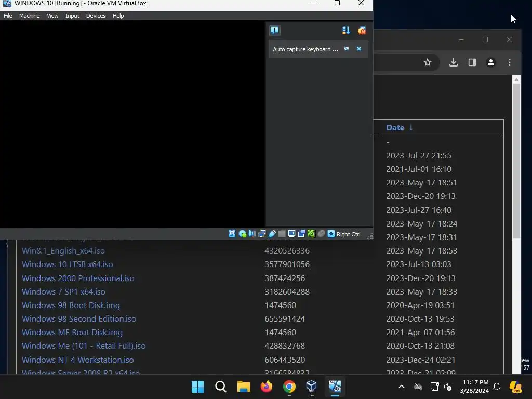The image size is (532, 399).
Task: Open the Machine menu
Action: pyautogui.click(x=29, y=16)
